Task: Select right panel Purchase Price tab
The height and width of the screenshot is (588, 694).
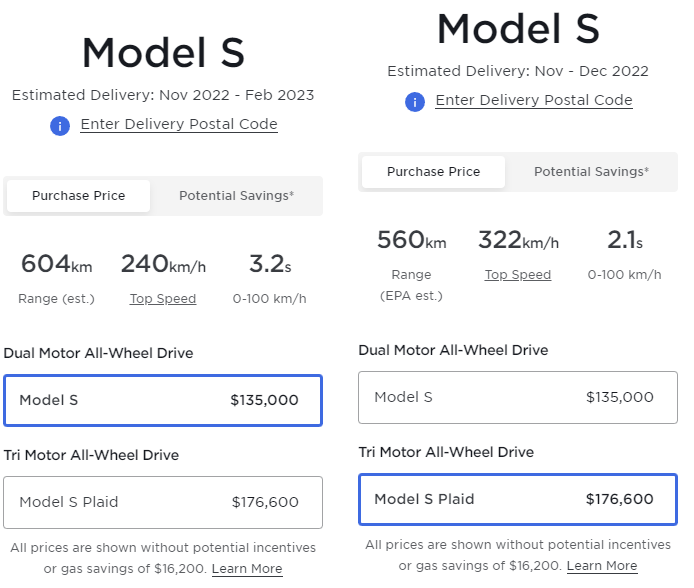Action: 433,172
